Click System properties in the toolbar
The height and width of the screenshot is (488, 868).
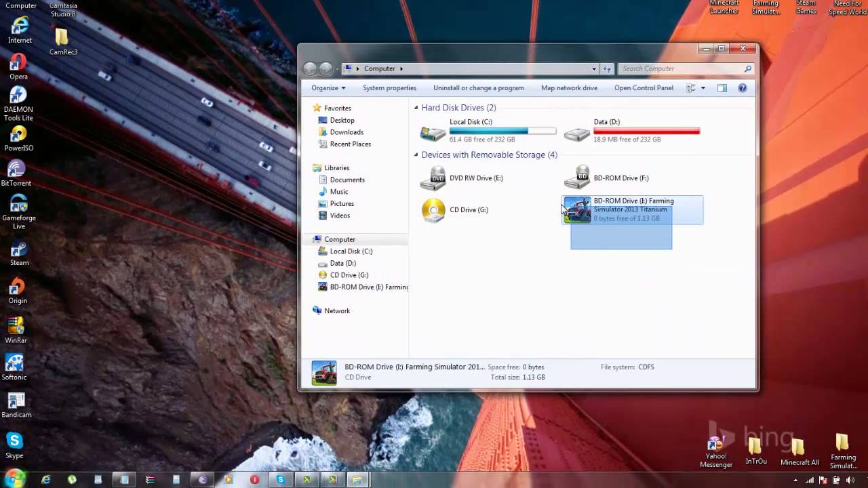(x=389, y=88)
